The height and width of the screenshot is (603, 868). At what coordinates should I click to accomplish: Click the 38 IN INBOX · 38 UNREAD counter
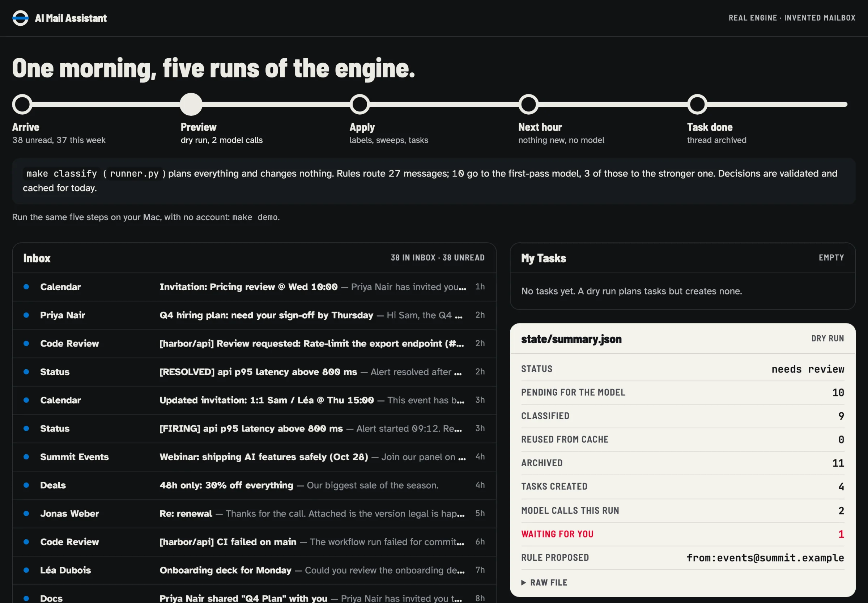pos(437,258)
